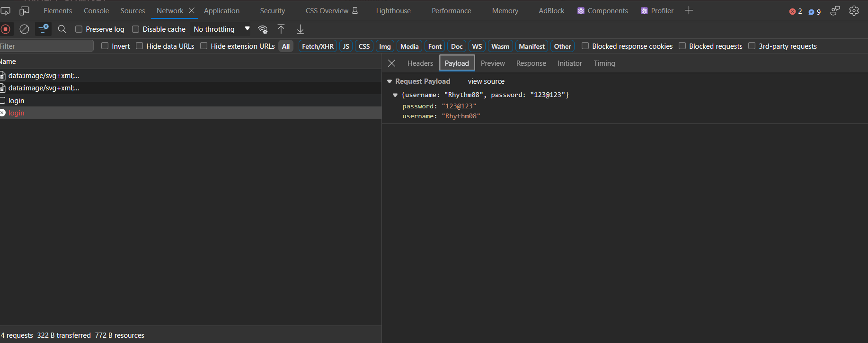
Task: Click the inspect element picker icon
Action: pos(6,10)
